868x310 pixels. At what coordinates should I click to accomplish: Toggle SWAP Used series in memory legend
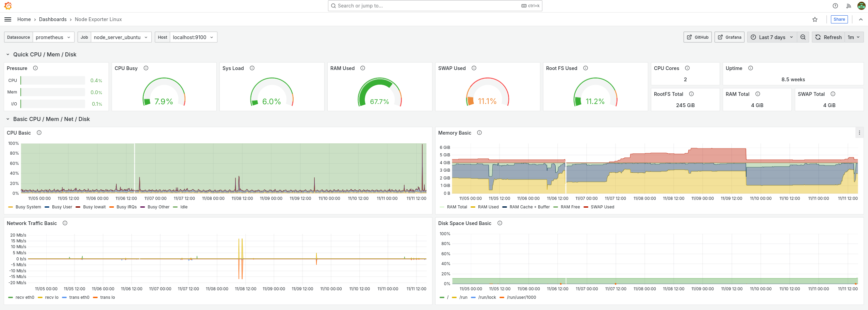[603, 207]
